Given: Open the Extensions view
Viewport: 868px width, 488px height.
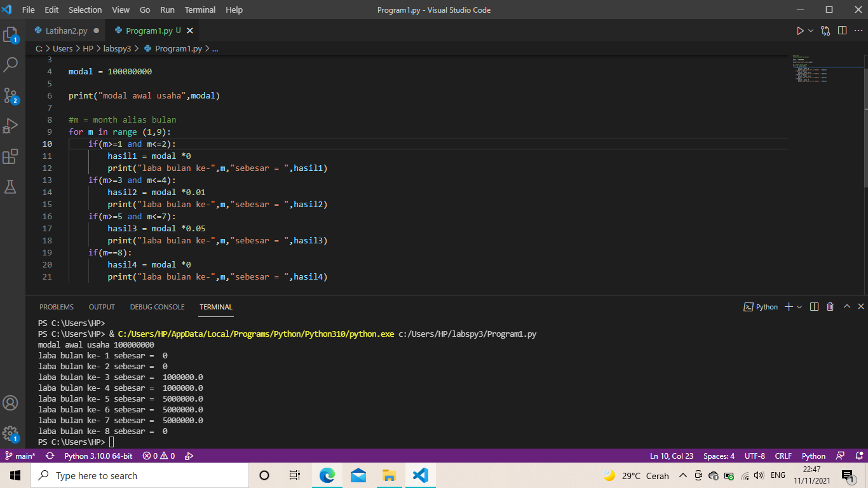Looking at the screenshot, I should click(x=11, y=156).
